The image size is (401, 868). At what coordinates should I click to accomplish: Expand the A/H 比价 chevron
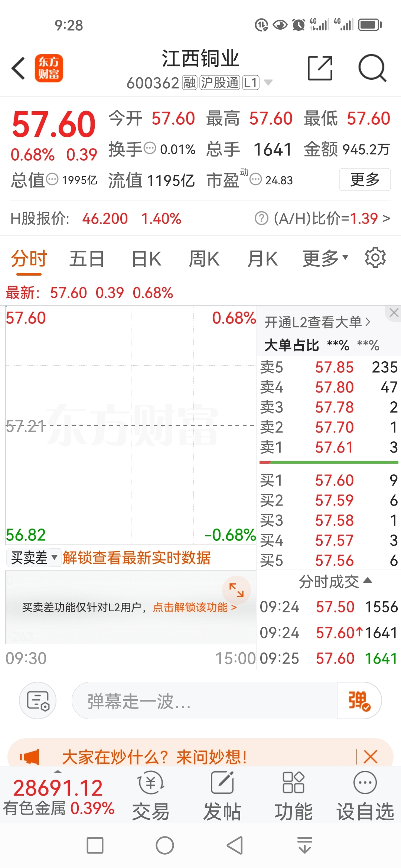pos(387,218)
